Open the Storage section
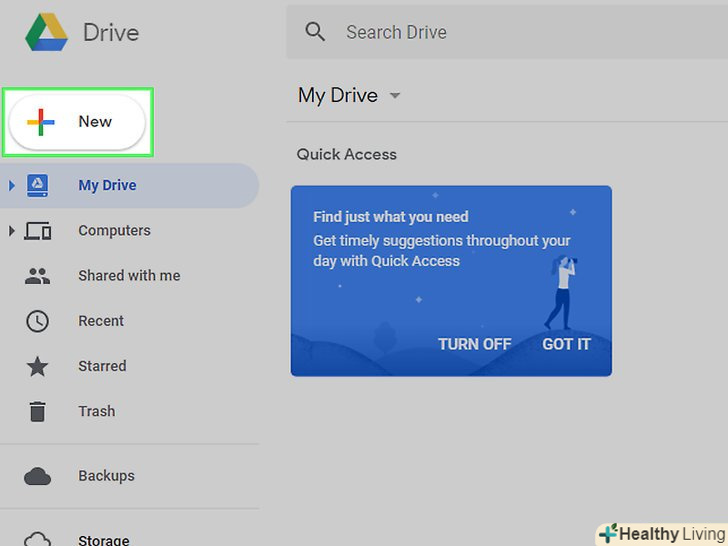 pos(104,540)
